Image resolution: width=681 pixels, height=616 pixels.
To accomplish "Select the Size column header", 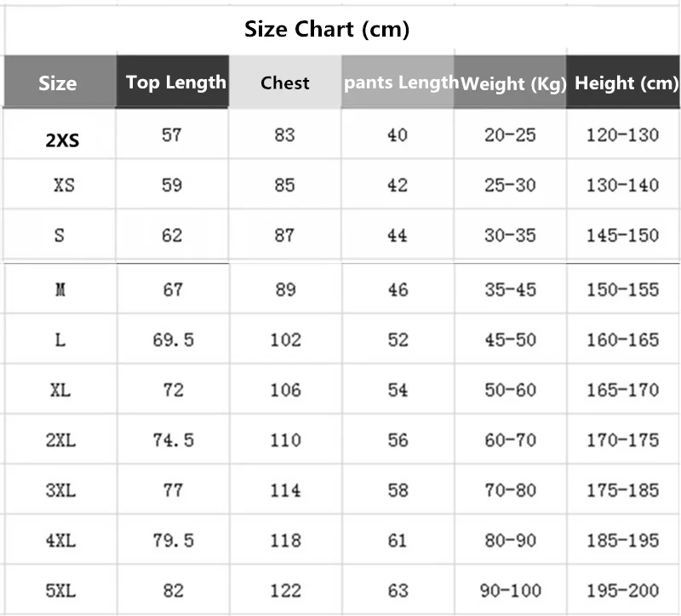I will (x=58, y=83).
